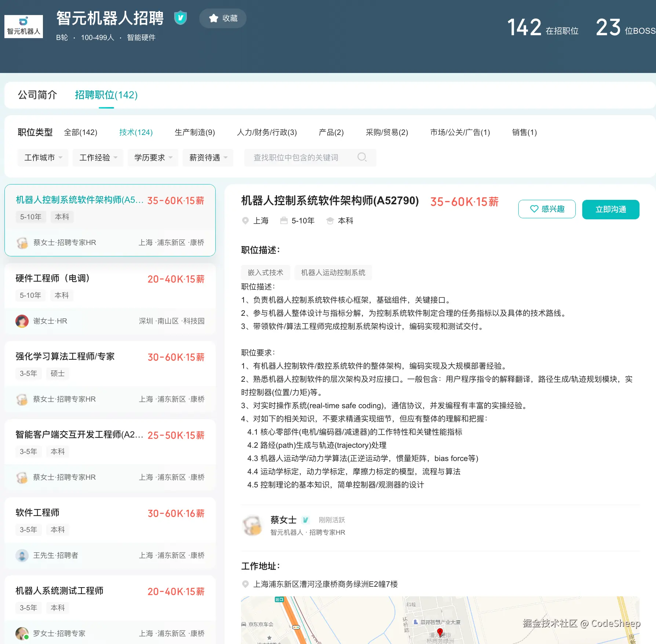Expand the 薪资待遇 dropdown
Screen dimensions: 656x644
pyautogui.click(x=208, y=158)
